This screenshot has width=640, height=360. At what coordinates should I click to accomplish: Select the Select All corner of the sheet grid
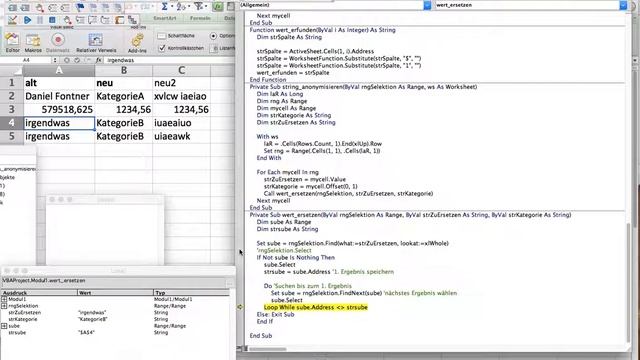pos(11,70)
